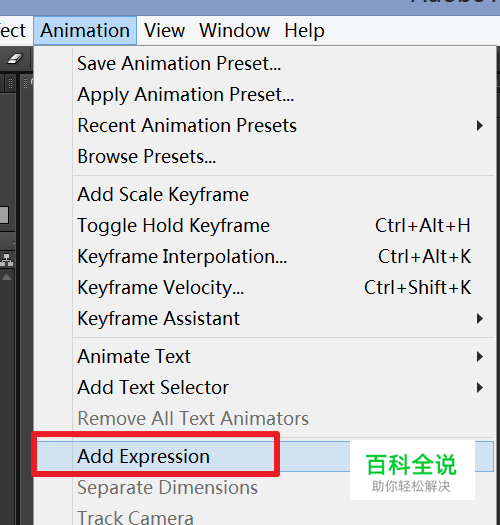Open the Animation menu
The height and width of the screenshot is (525, 500).
[85, 30]
